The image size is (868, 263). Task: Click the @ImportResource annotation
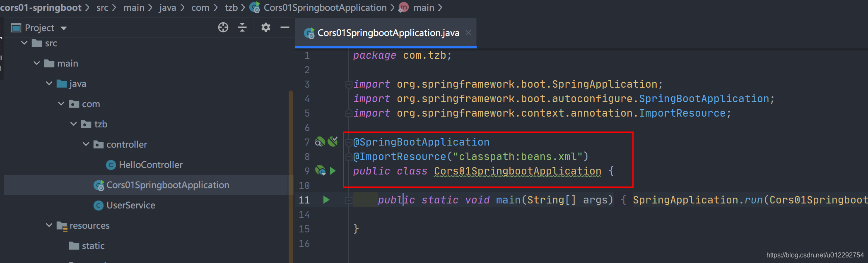pos(399,156)
